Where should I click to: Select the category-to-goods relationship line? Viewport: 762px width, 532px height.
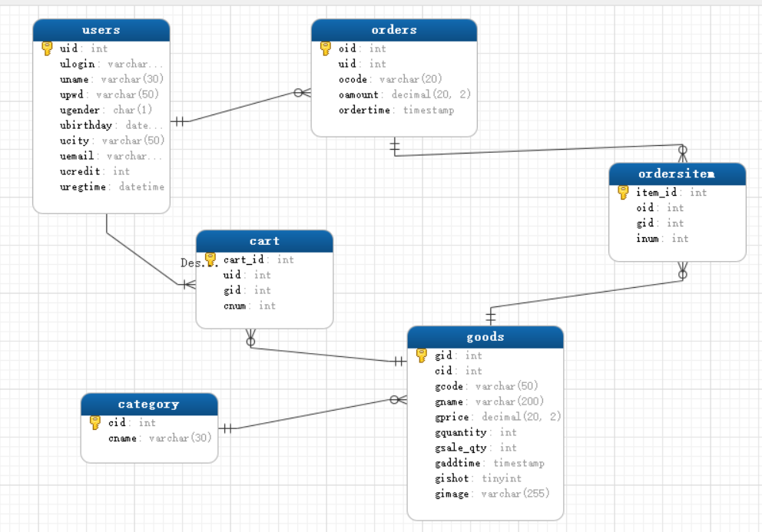pos(313,414)
